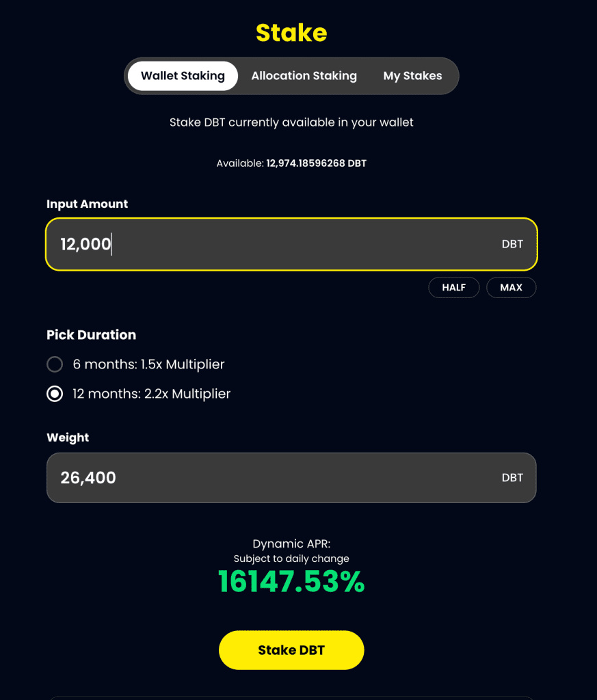Image resolution: width=597 pixels, height=700 pixels.
Task: Go to the My Stakes tab
Action: (412, 76)
